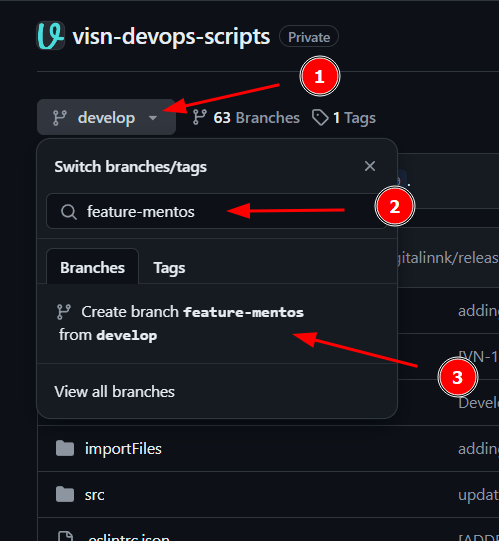Click the tag icon beside 1 Tags
499x541 pixels.
click(x=320, y=118)
